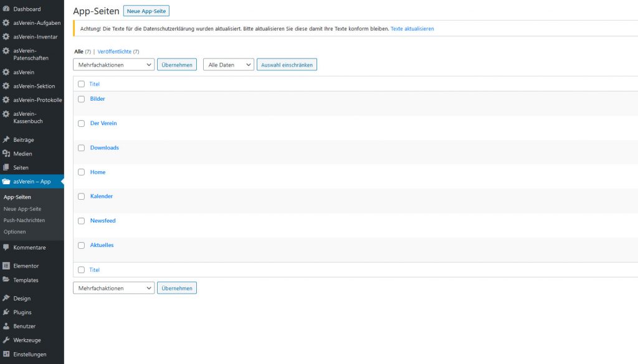Click the gear icon beside asVerein-Sektion
Image resolution: width=638 pixels, height=364 pixels.
(6, 86)
